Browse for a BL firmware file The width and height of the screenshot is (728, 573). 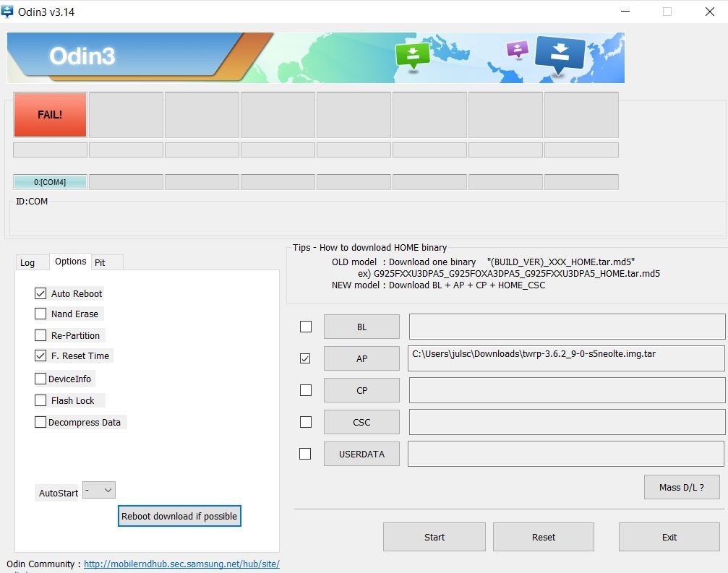pyautogui.click(x=361, y=327)
